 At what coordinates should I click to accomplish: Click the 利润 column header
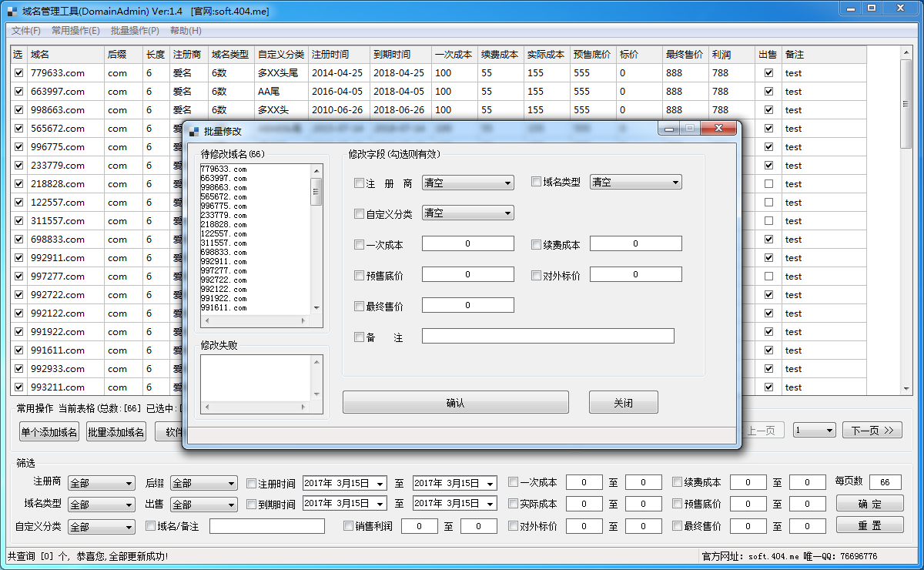click(x=732, y=55)
